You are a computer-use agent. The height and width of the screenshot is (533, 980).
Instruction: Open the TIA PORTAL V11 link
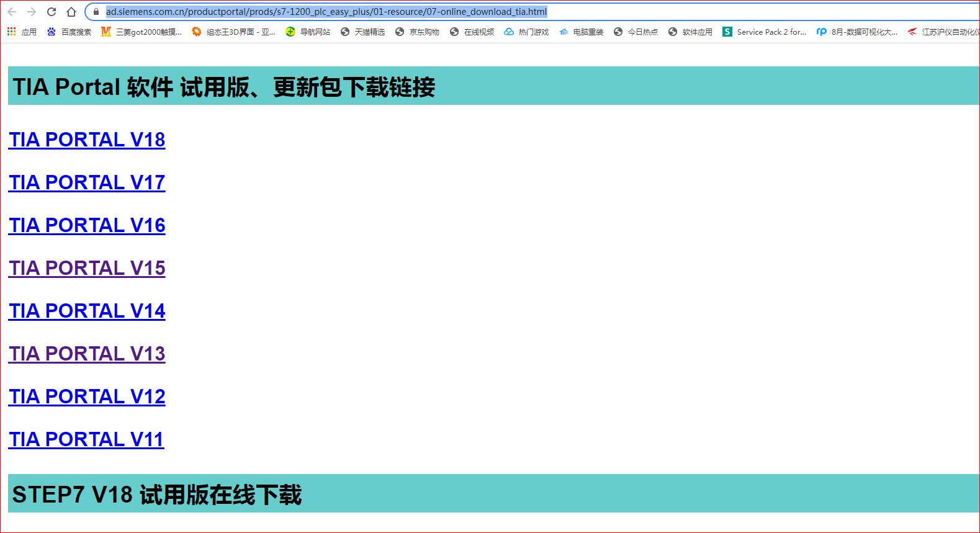point(86,439)
